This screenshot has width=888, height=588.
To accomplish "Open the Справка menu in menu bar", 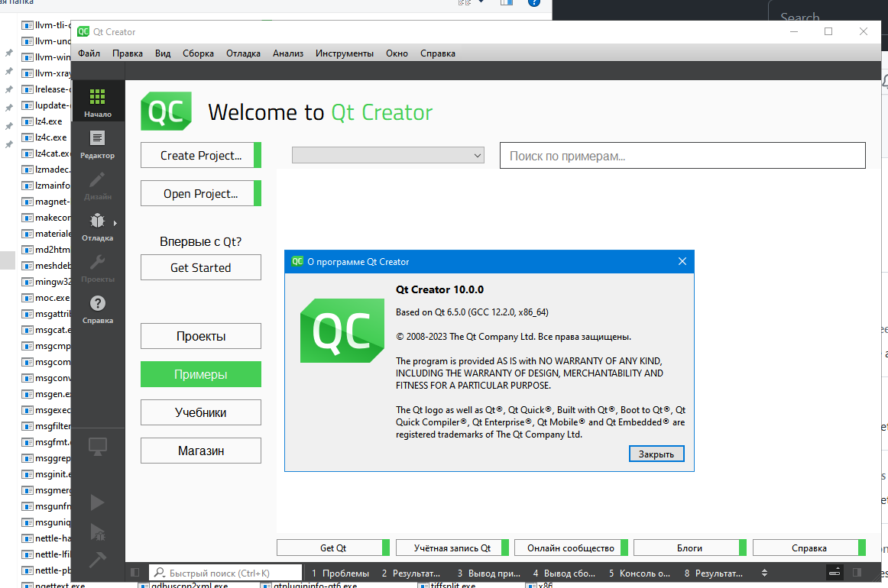I will point(438,53).
